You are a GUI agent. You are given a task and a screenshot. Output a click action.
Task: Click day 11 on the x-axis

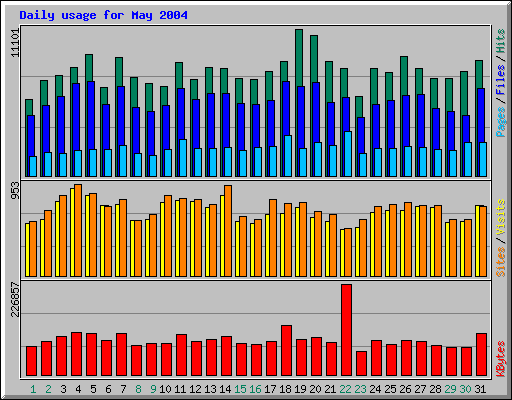click(180, 389)
